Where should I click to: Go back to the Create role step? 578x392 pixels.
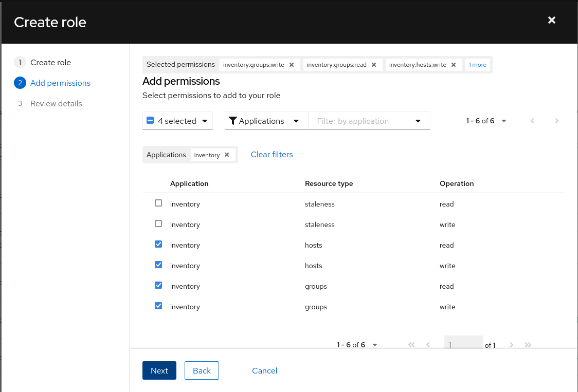[x=51, y=62]
